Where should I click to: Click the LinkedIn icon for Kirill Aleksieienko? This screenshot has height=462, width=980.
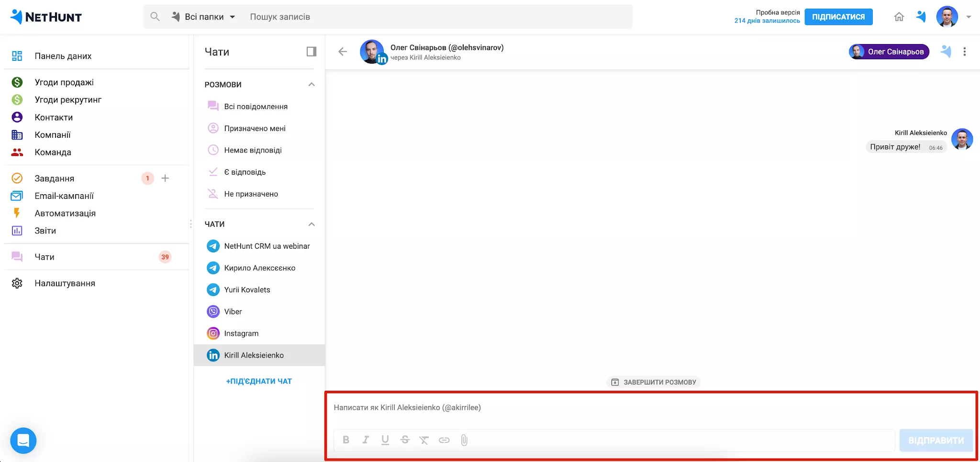213,355
